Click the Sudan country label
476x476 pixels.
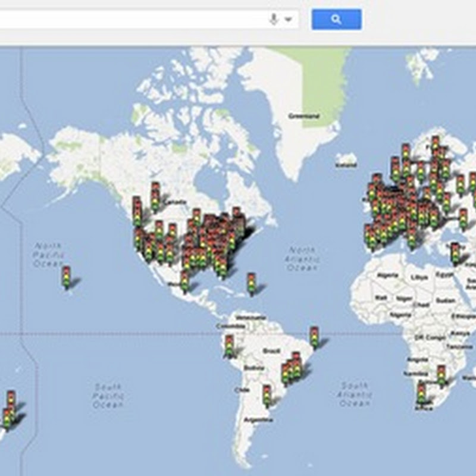tap(446, 300)
